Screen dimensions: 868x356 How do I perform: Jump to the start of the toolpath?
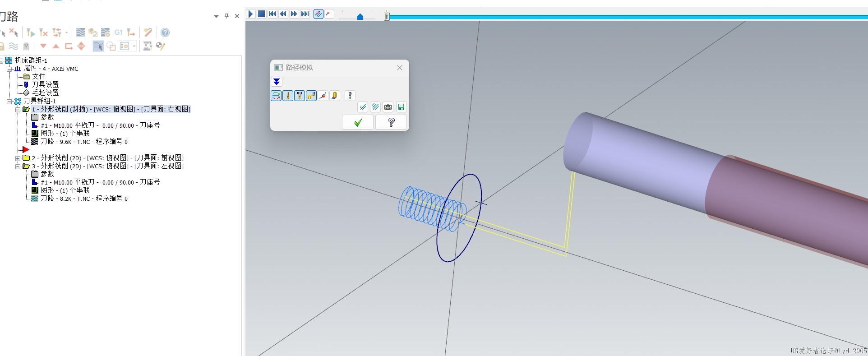coord(272,14)
